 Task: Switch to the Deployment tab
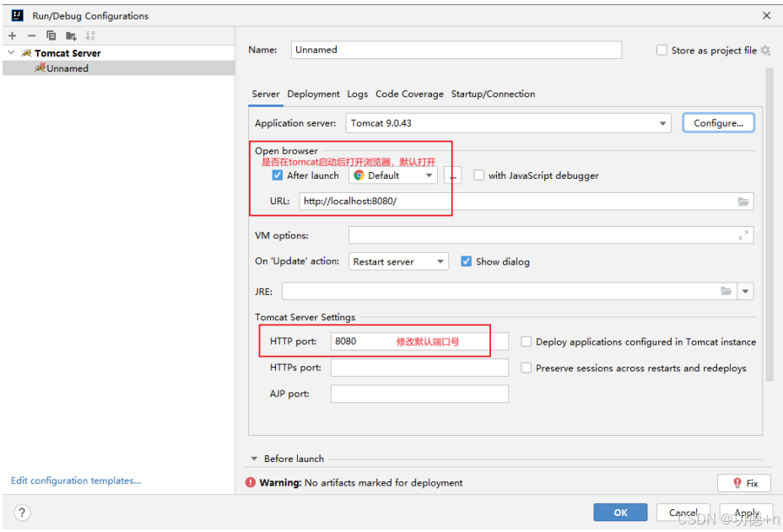point(313,94)
